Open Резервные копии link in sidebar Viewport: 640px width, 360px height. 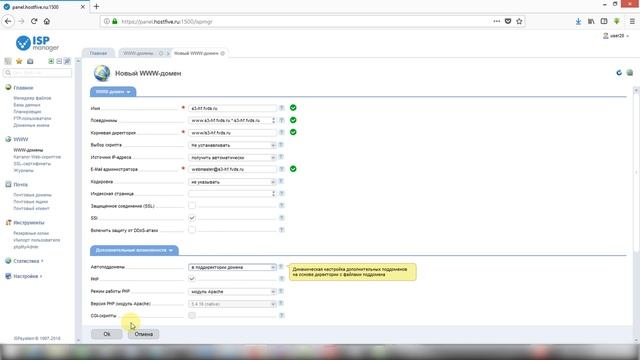tap(31, 233)
